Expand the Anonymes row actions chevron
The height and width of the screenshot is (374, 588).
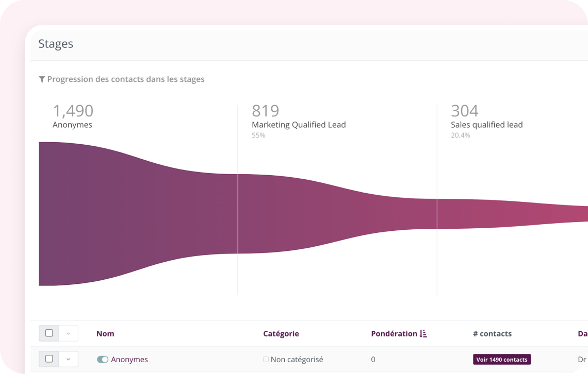pos(68,359)
